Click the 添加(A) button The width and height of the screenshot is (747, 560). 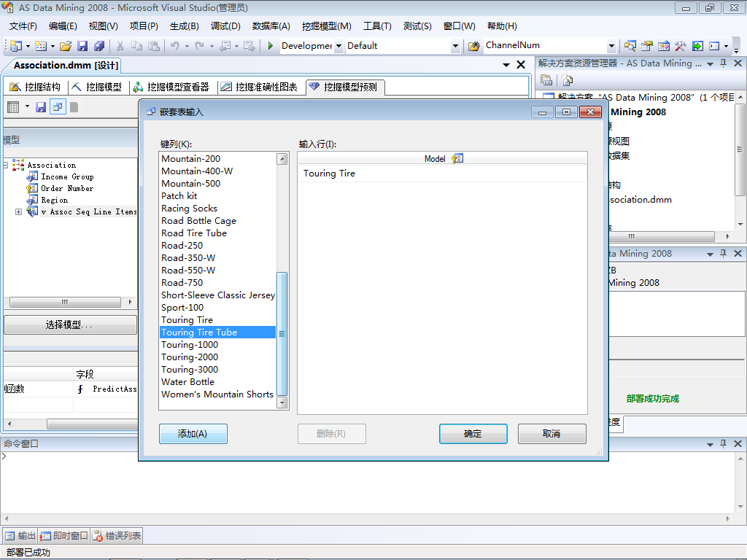193,434
